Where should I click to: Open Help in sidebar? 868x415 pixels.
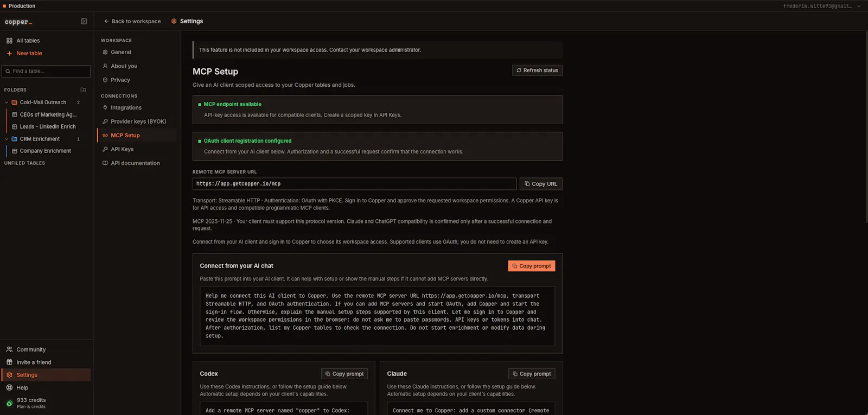point(46,387)
